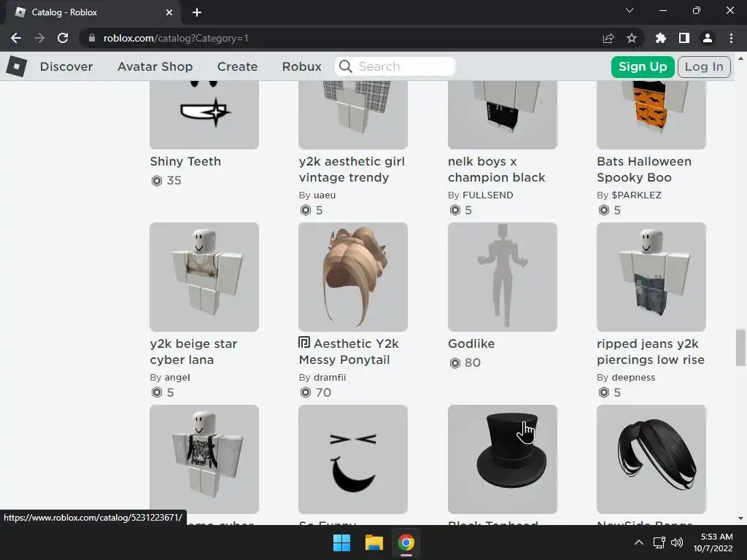Open Robux in navigation bar
747x560 pixels.
301,66
